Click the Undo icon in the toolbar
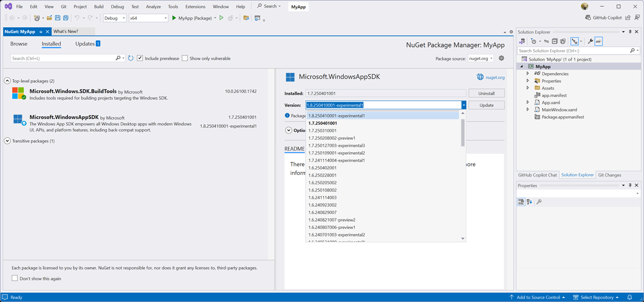Image resolution: width=644 pixels, height=302 pixels. click(78, 18)
